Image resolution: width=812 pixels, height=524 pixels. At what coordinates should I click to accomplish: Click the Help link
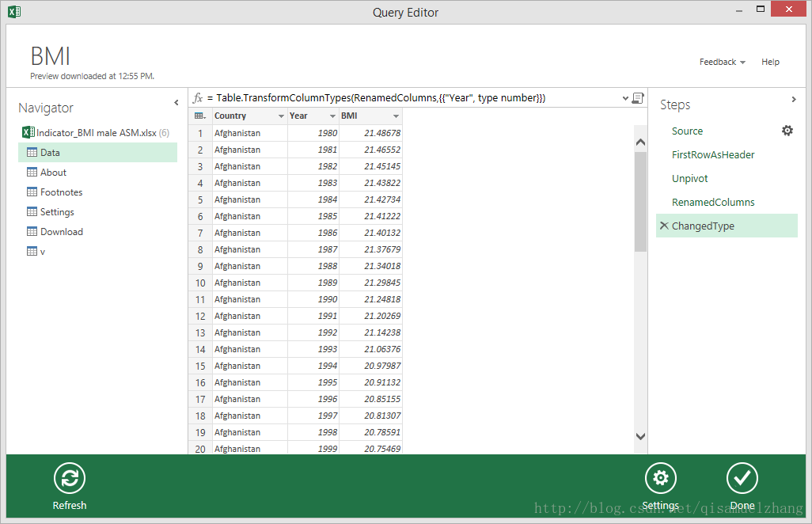(x=770, y=62)
